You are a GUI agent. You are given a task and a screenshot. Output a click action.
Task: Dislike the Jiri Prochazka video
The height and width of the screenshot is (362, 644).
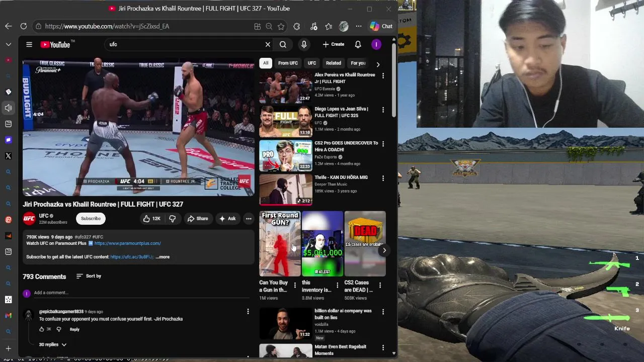172,219
